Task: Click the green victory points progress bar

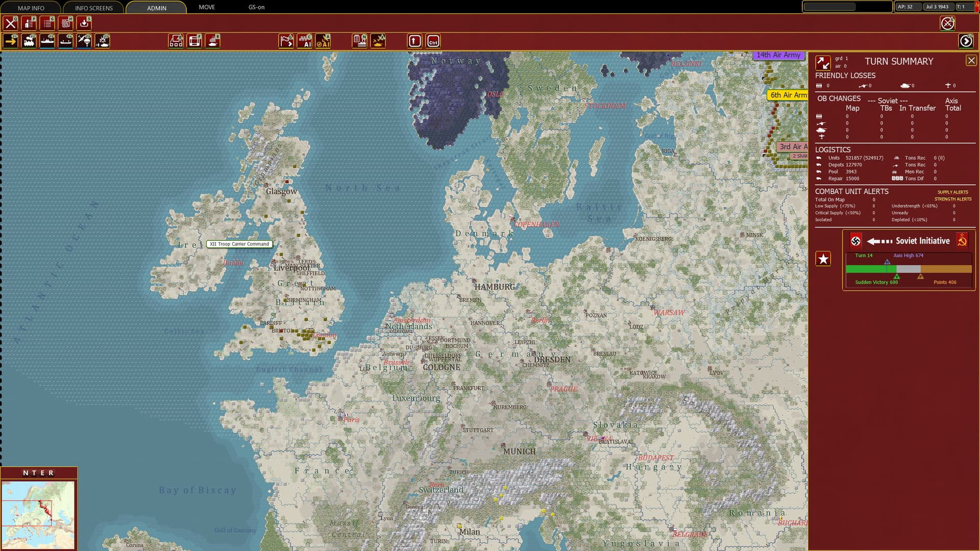Action: point(870,269)
